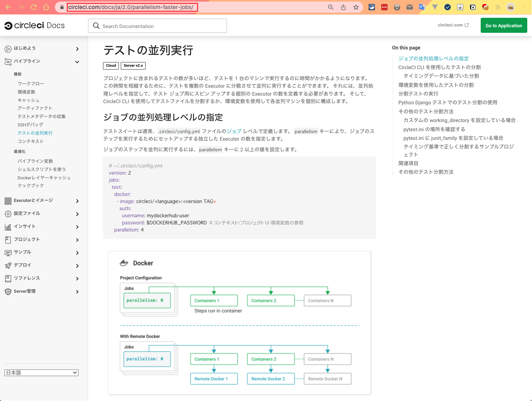Click the Search Documentation field
This screenshot has height=401, width=532.
pos(157,26)
